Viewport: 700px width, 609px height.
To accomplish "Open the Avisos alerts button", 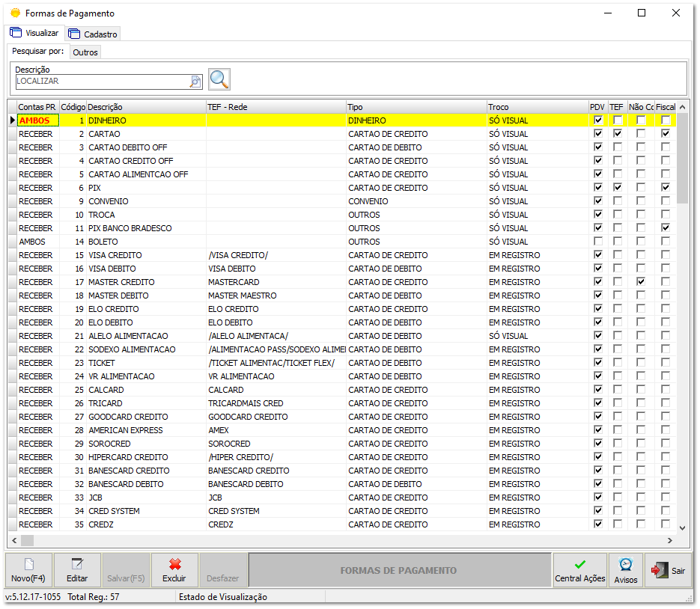I will [625, 570].
